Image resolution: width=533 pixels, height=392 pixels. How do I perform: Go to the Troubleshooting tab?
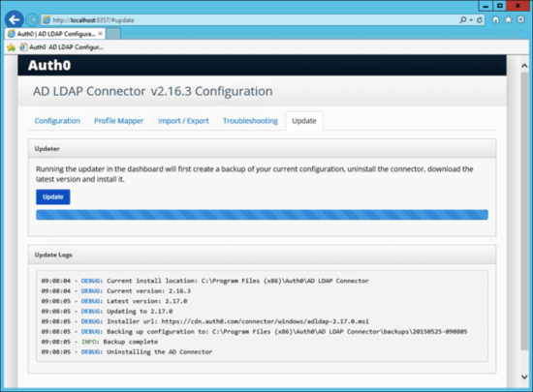[x=250, y=121]
